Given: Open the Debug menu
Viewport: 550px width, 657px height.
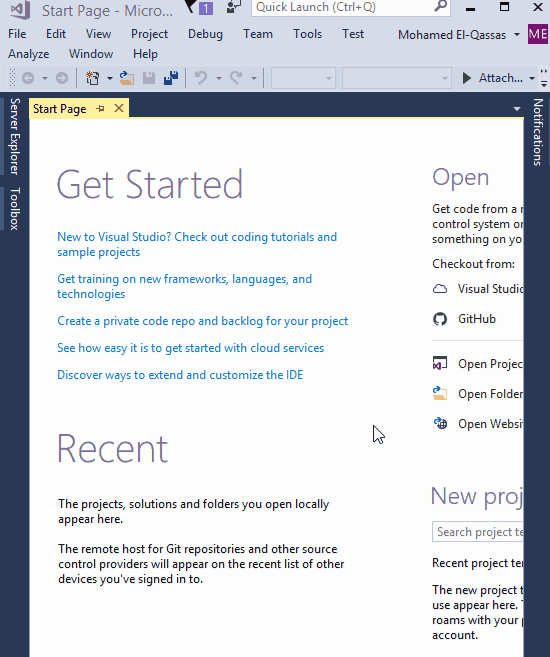Looking at the screenshot, I should pyautogui.click(x=205, y=34).
